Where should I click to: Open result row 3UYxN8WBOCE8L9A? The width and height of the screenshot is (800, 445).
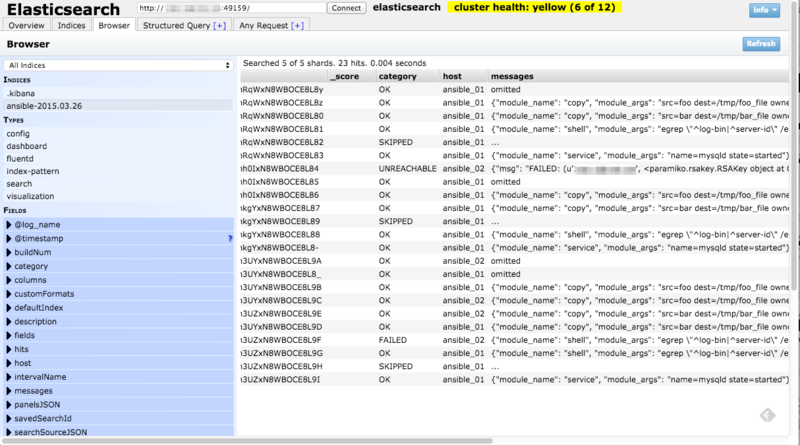(x=514, y=261)
